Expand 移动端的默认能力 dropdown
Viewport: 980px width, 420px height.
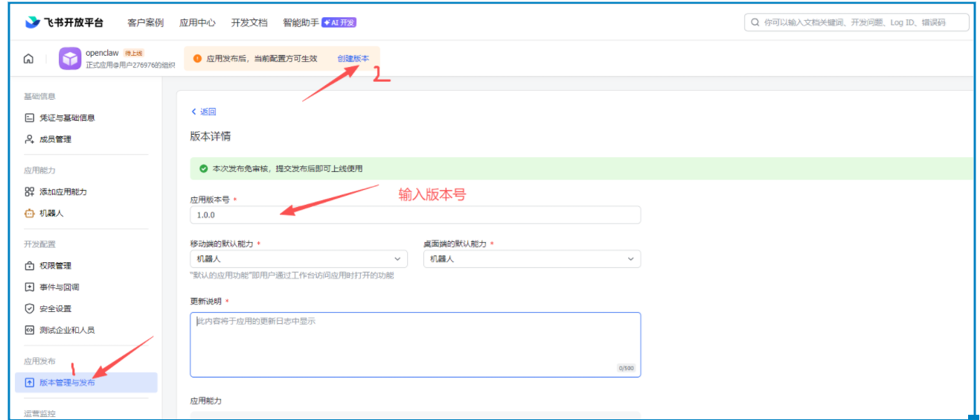tap(298, 259)
